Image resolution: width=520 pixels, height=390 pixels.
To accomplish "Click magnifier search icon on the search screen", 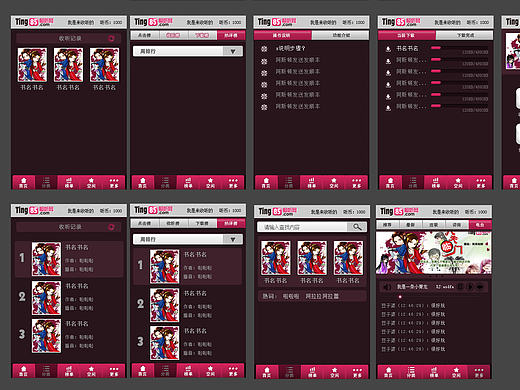I will click(357, 227).
